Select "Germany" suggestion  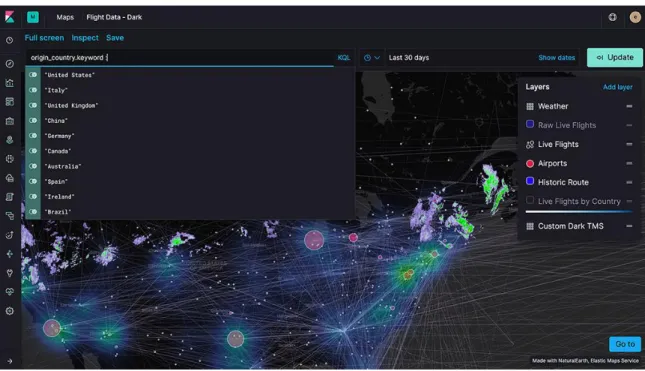(x=190, y=136)
